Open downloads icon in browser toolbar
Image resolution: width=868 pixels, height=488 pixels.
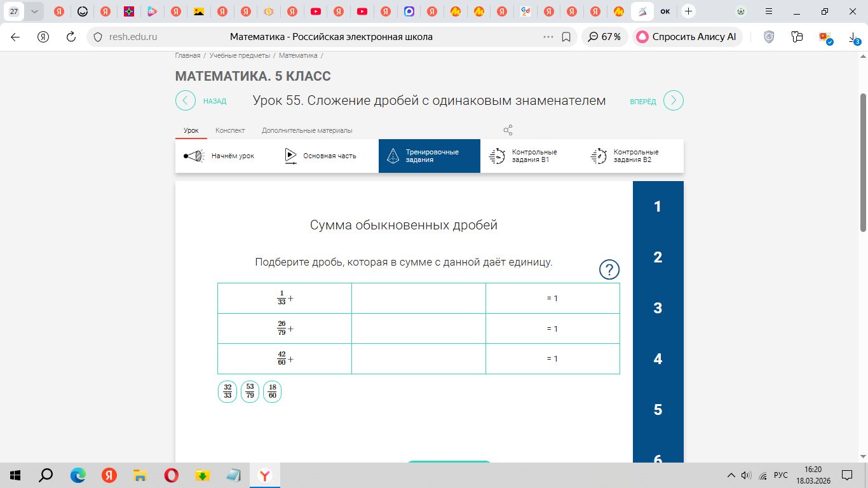(855, 37)
